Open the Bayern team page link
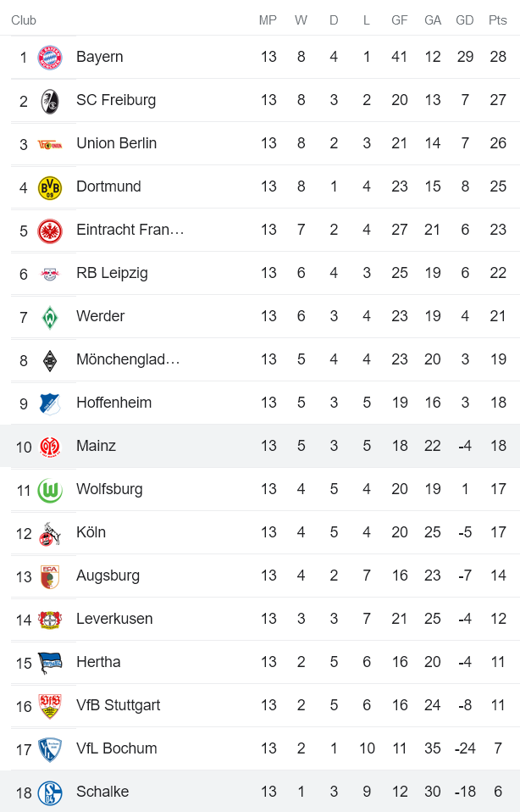 (102, 56)
